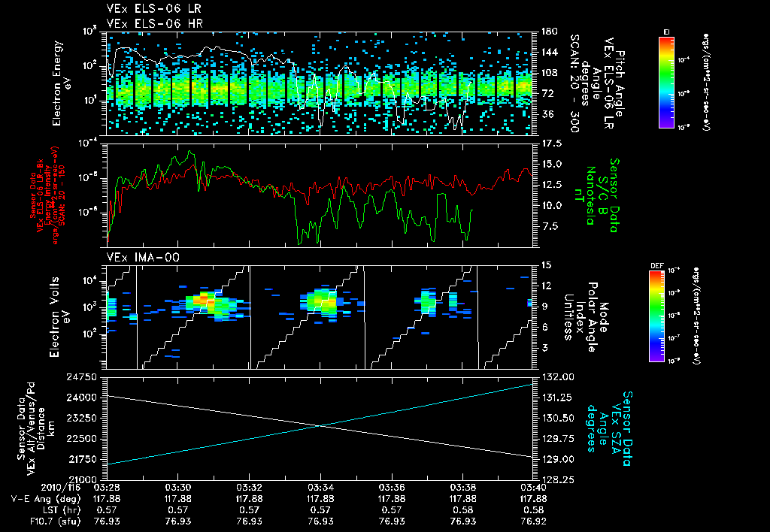Click SZA tick '131.25'
The width and height of the screenshot is (770, 532).
557,397
